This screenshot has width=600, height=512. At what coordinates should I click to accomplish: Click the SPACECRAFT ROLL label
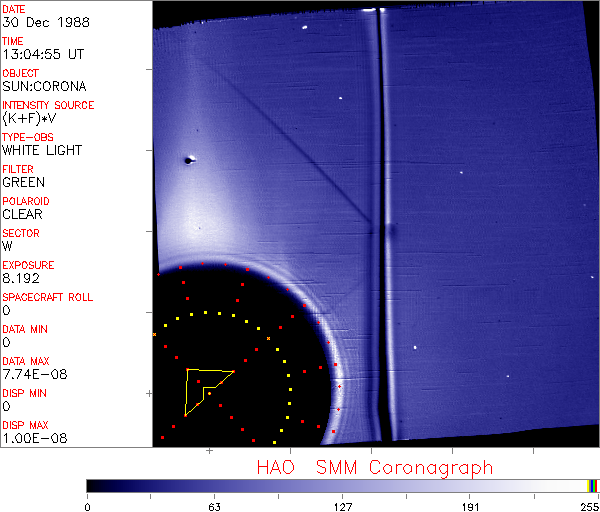48,297
